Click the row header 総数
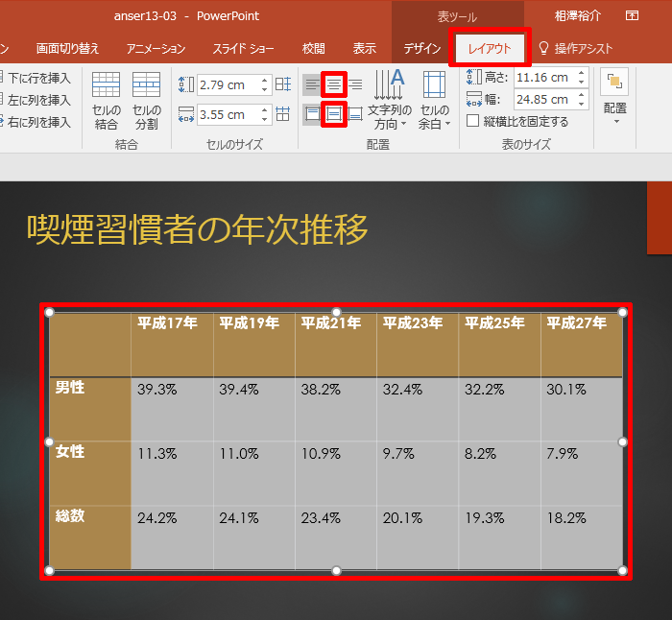Image resolution: width=672 pixels, height=620 pixels. point(90,537)
